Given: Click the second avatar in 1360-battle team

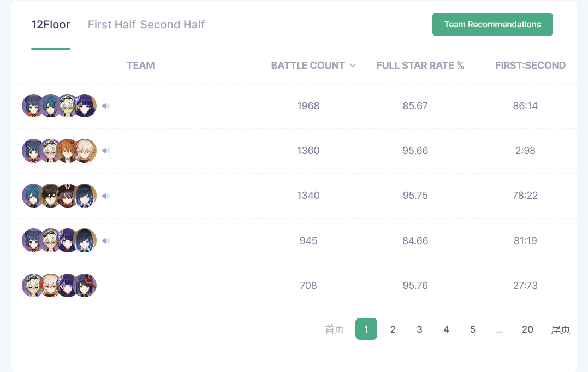Looking at the screenshot, I should (x=50, y=151).
